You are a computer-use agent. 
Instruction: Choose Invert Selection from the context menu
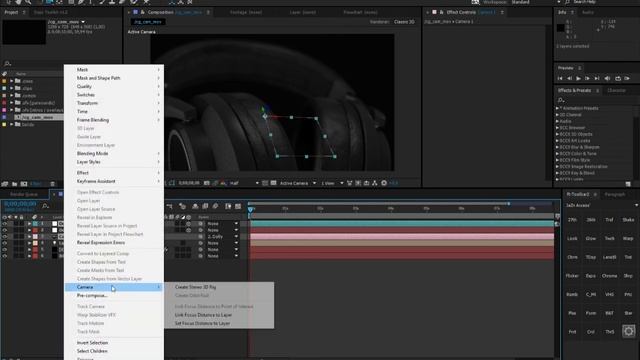(92, 342)
